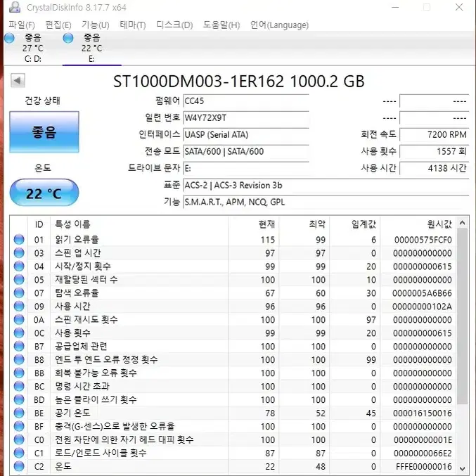
Task: Select the C: D: disk tab
Action: pos(33,49)
